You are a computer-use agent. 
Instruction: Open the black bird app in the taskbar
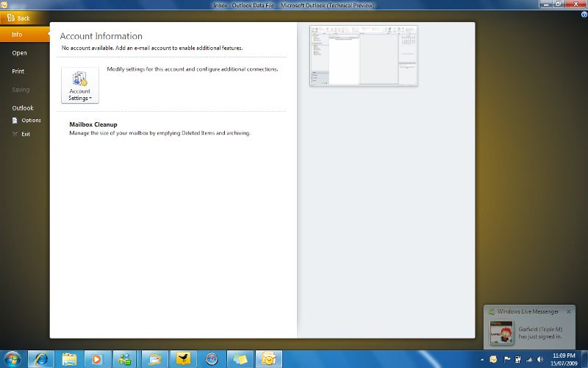pyautogui.click(x=182, y=359)
